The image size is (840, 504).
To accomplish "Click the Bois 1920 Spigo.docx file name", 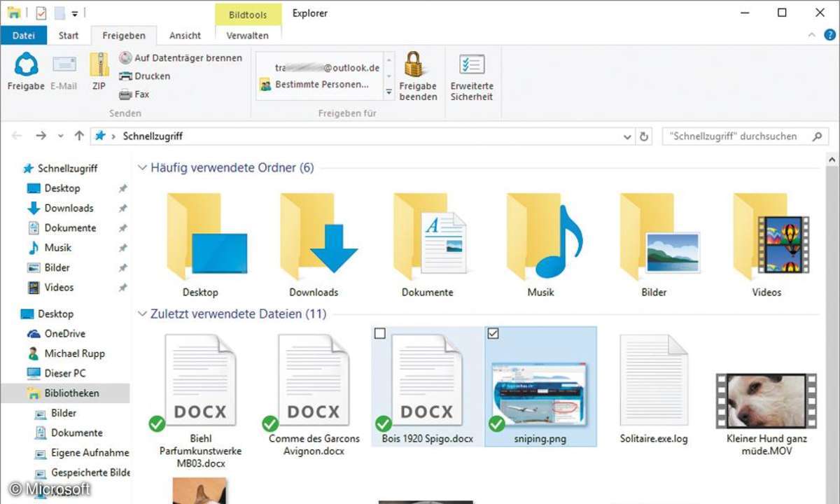I will pos(428,439).
